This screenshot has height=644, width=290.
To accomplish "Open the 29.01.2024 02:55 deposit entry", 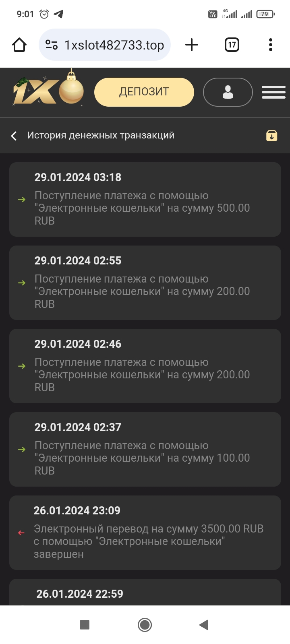I will (x=145, y=283).
